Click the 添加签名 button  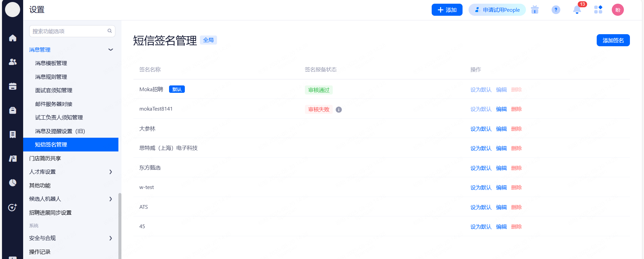pyautogui.click(x=613, y=40)
